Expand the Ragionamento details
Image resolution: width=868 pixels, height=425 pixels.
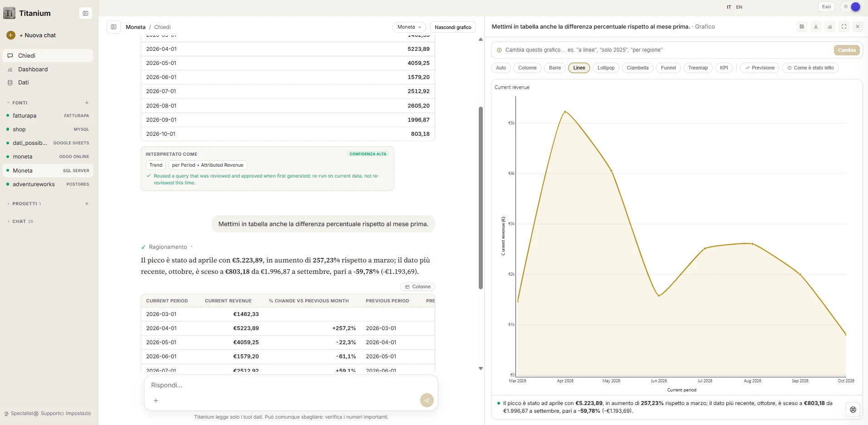point(167,247)
